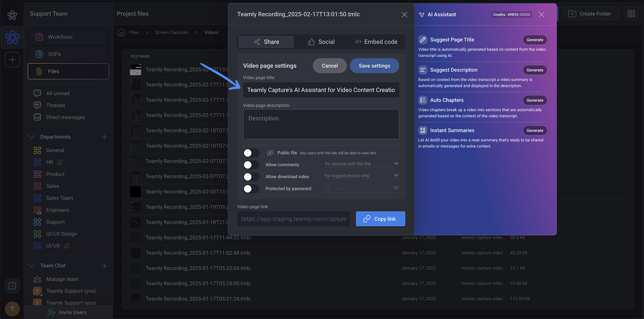Open 'for anyone with the link' dropdown
Screen dimensions: 644x319
362,164
